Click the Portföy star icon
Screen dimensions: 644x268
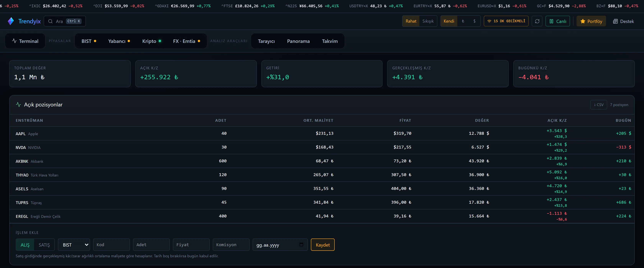(x=583, y=21)
